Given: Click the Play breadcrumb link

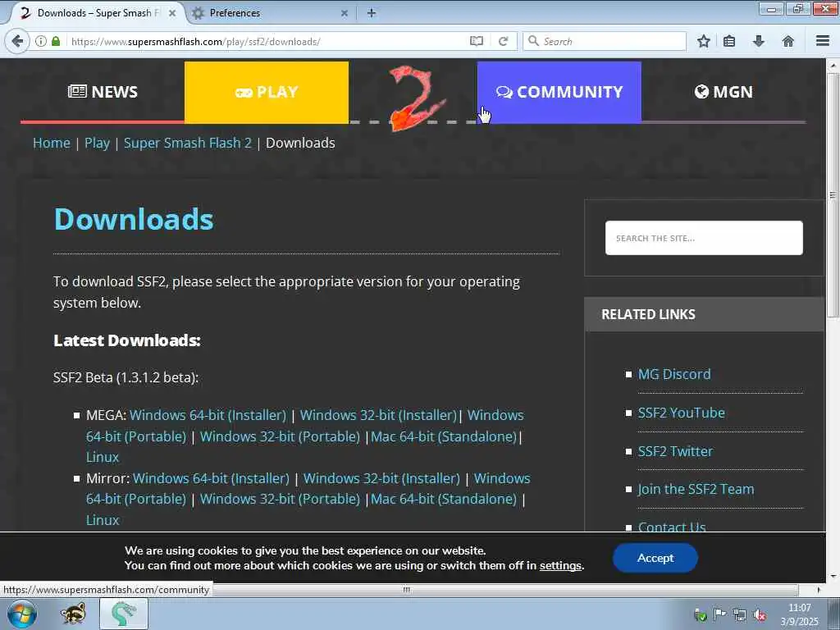Looking at the screenshot, I should (x=97, y=143).
